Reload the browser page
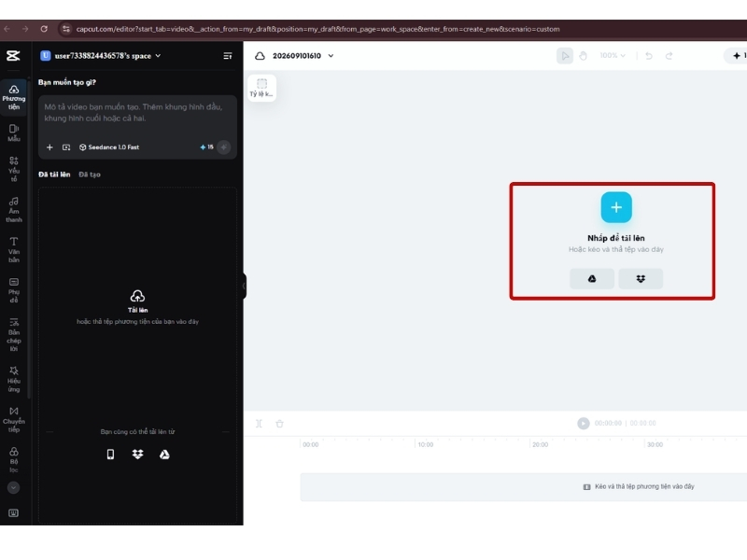 coord(44,29)
